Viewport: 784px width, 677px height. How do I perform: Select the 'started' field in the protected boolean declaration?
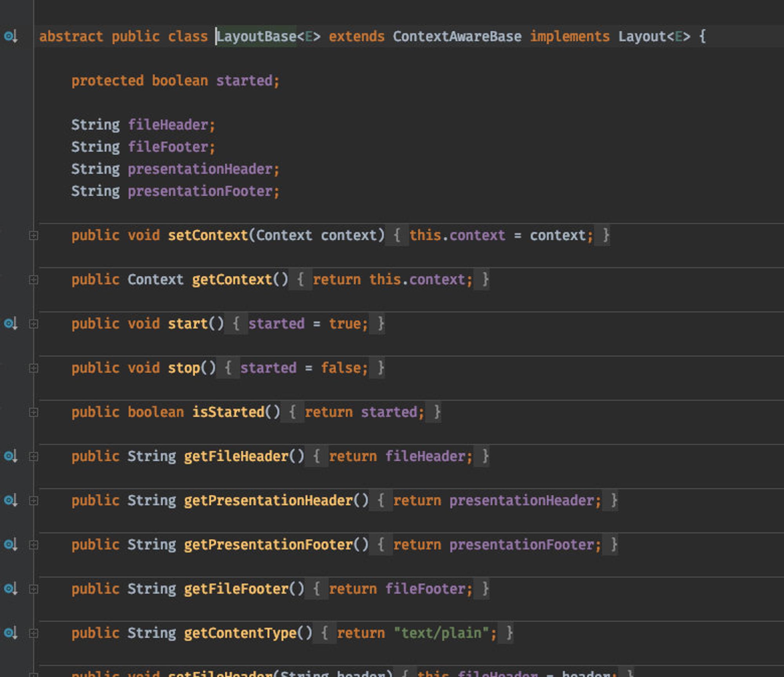(x=245, y=81)
